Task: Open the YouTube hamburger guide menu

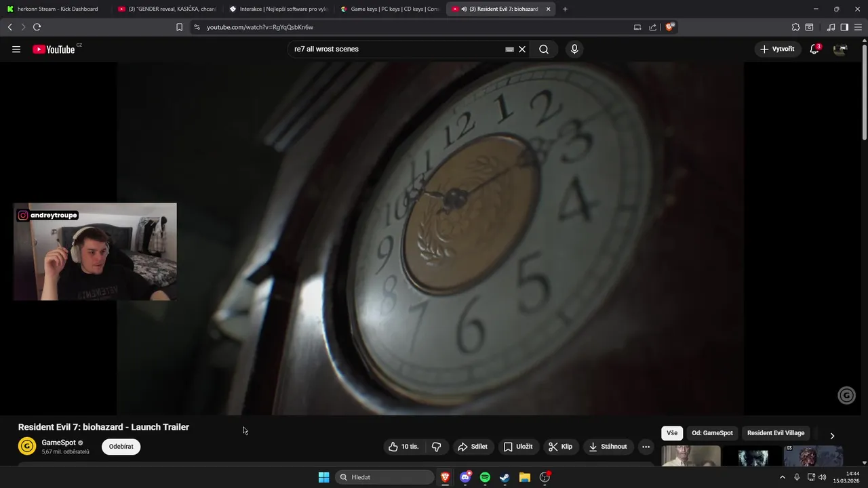Action: [x=16, y=49]
